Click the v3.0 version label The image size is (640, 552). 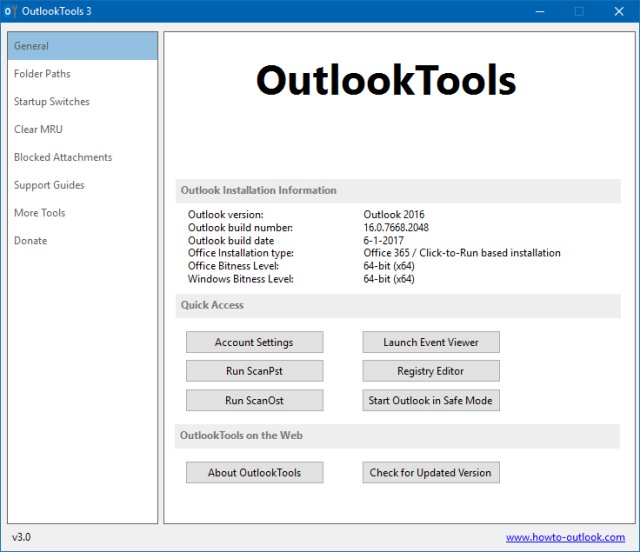point(21,537)
